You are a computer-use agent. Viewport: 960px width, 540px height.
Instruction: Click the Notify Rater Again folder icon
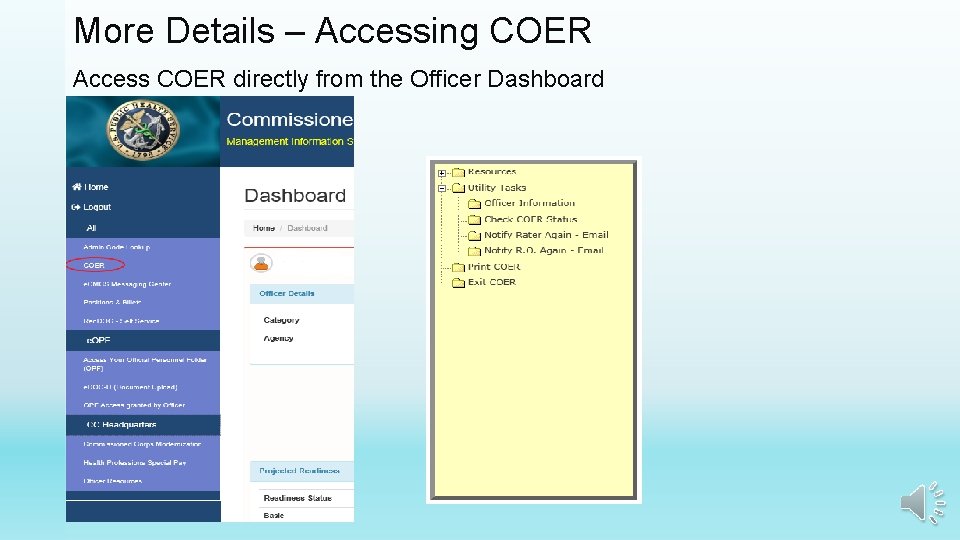474,235
